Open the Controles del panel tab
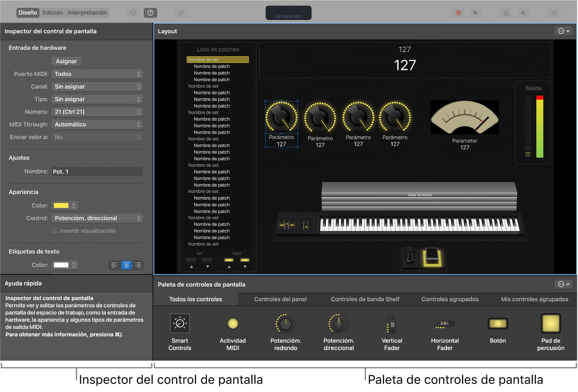Image resolution: width=578 pixels, height=392 pixels. pyautogui.click(x=280, y=299)
